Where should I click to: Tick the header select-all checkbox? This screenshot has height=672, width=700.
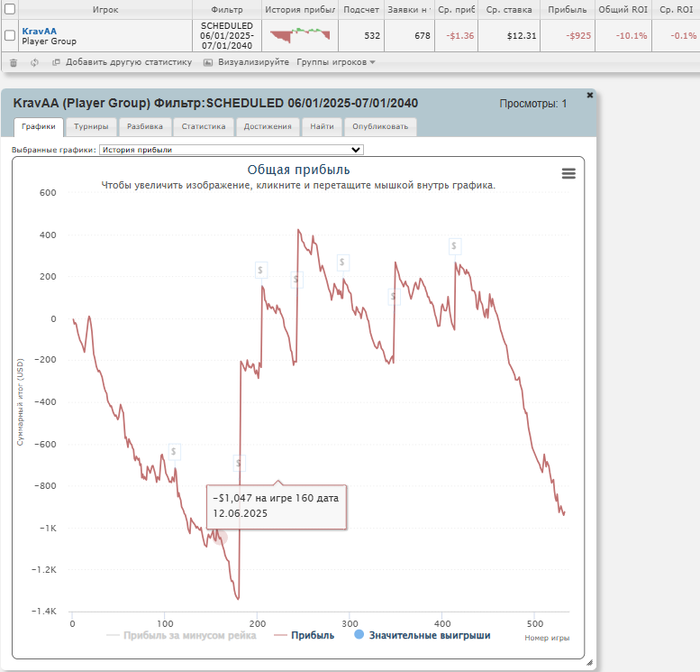click(x=9, y=9)
